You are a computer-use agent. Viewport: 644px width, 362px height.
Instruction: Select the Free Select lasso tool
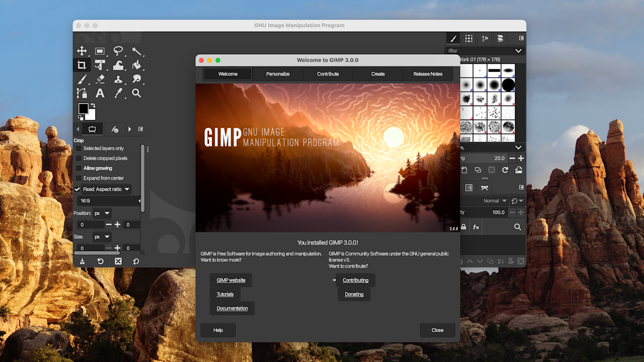coord(118,51)
